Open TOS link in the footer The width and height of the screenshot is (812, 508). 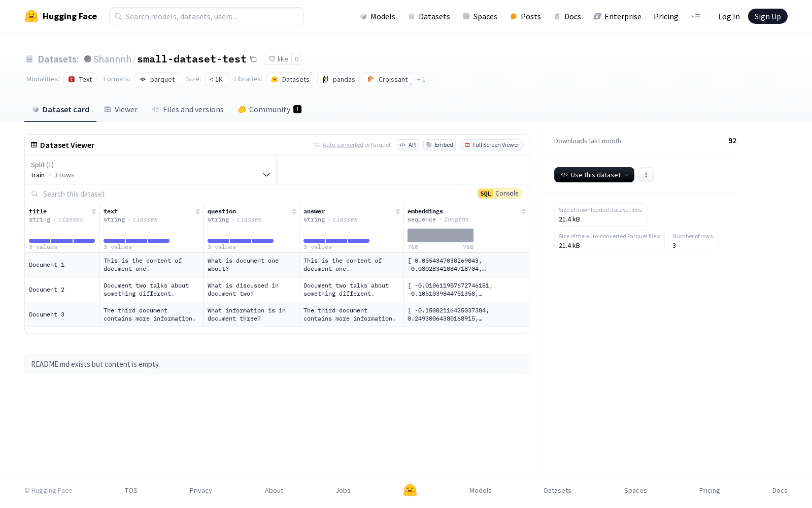(131, 490)
